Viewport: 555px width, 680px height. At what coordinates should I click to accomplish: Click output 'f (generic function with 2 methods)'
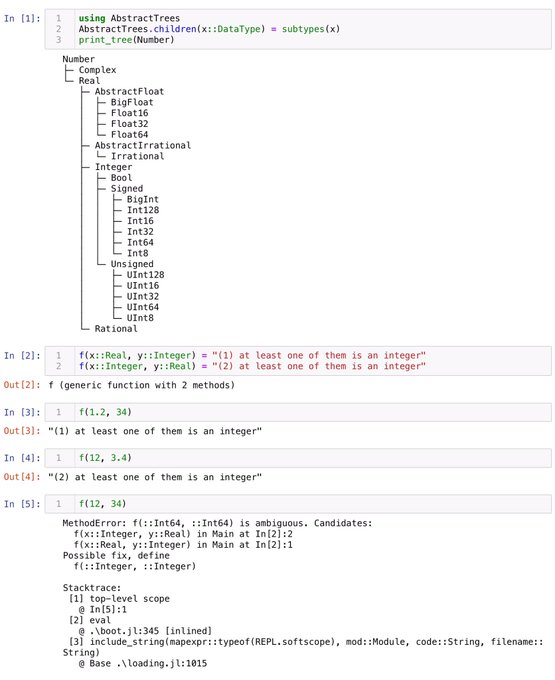click(x=141, y=385)
